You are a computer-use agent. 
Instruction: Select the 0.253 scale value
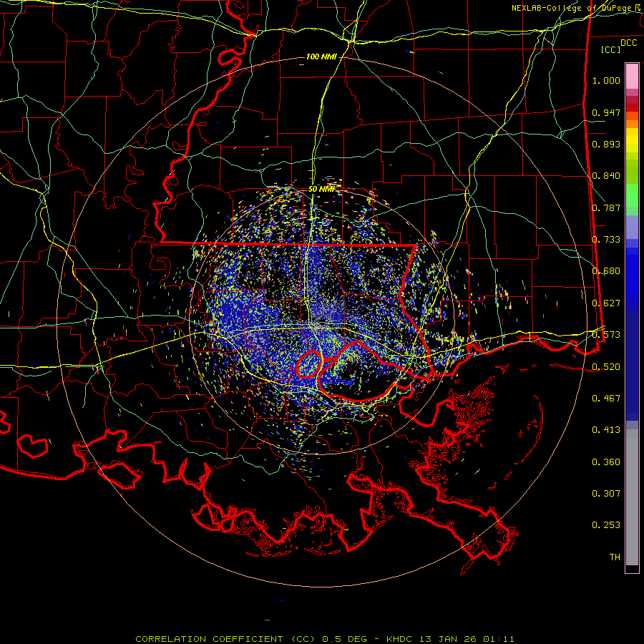(606, 525)
